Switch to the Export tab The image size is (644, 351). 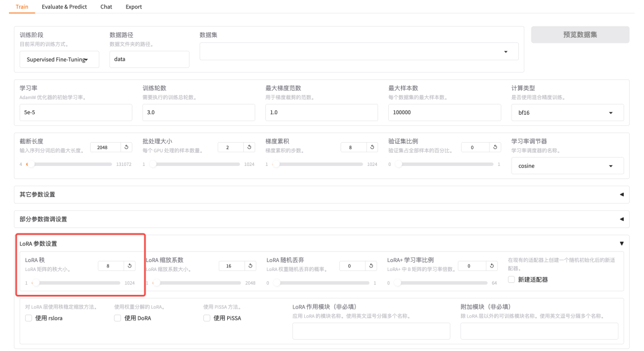(134, 7)
